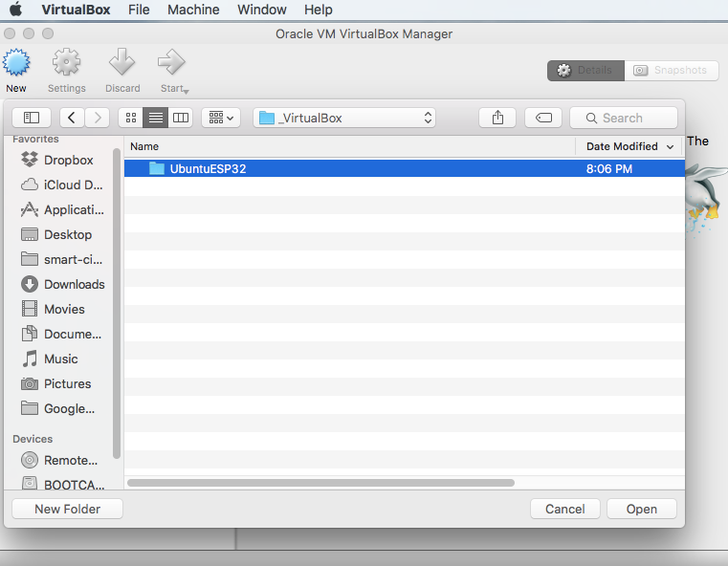The image size is (728, 566).
Task: Go forward with the right chevron
Action: click(97, 118)
